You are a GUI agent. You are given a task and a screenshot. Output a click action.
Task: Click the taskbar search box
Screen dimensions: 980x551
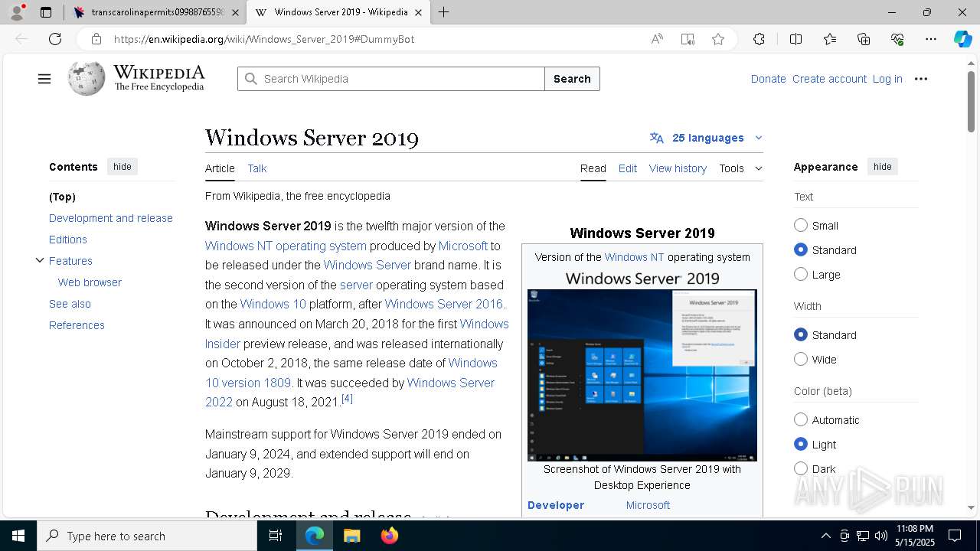[x=147, y=536]
